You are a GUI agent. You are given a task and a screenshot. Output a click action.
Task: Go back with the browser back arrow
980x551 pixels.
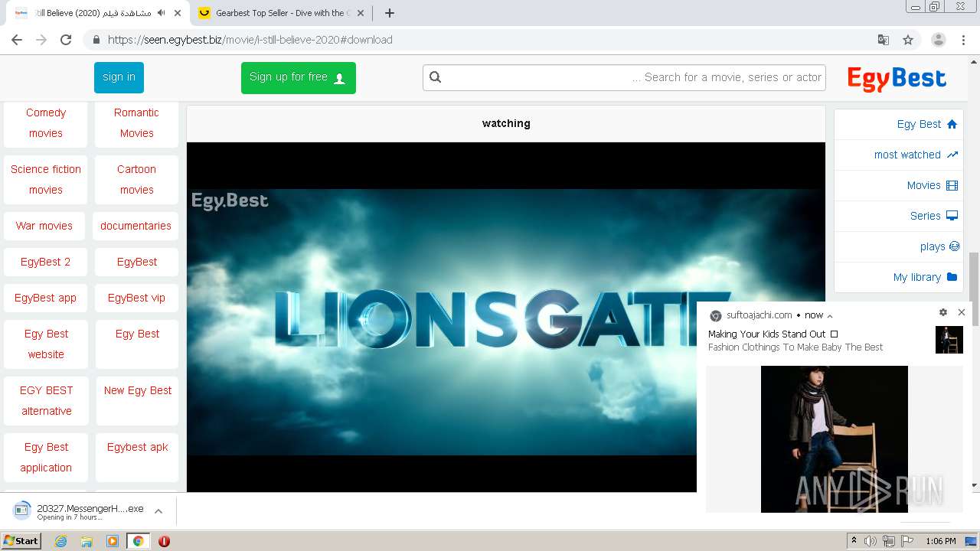point(17,40)
